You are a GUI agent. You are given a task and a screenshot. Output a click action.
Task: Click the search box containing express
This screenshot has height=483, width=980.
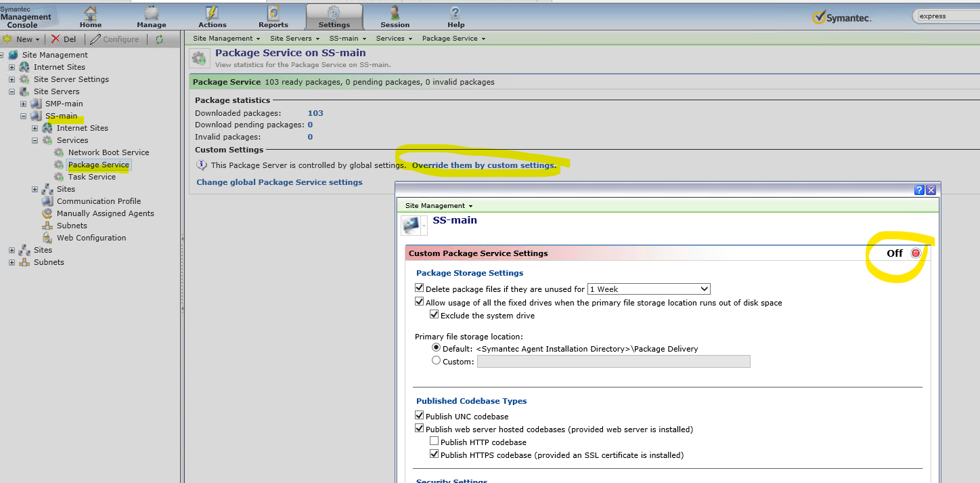point(946,16)
